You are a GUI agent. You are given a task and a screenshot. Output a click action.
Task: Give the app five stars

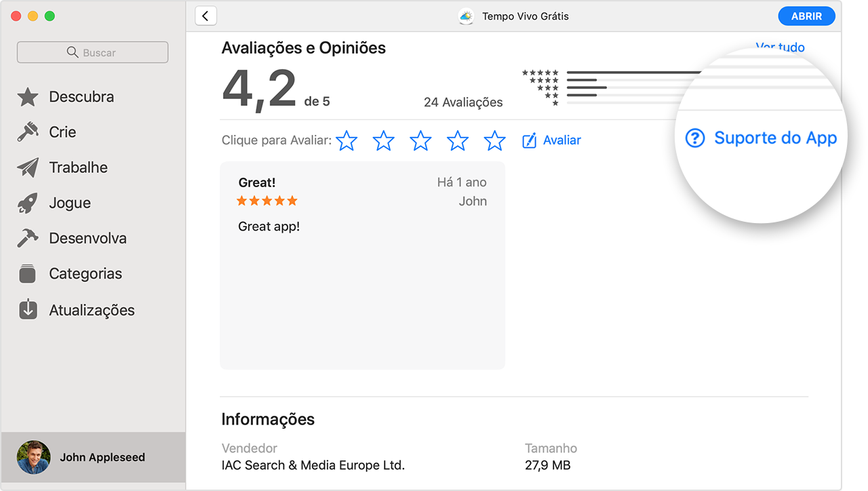(494, 140)
